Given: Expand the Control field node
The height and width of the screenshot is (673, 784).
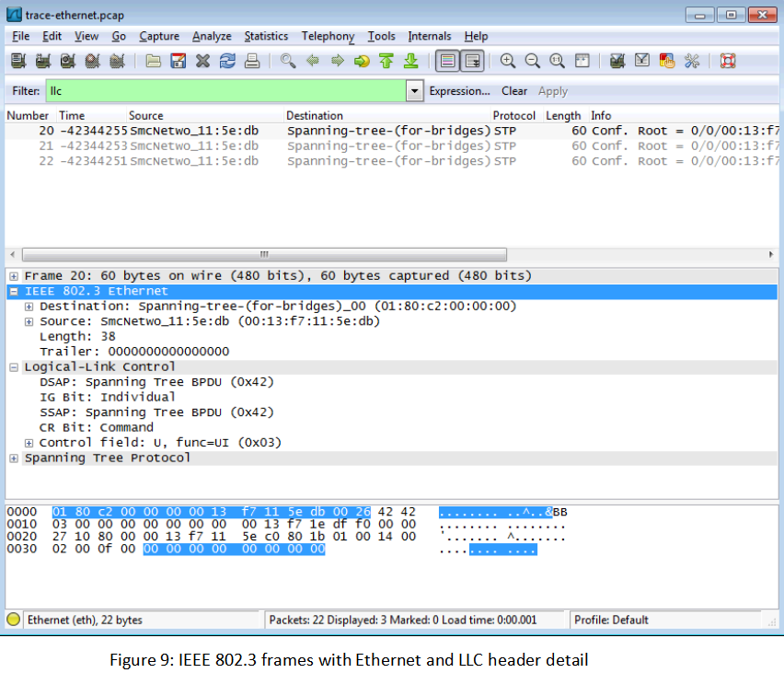Looking at the screenshot, I should tap(29, 444).
